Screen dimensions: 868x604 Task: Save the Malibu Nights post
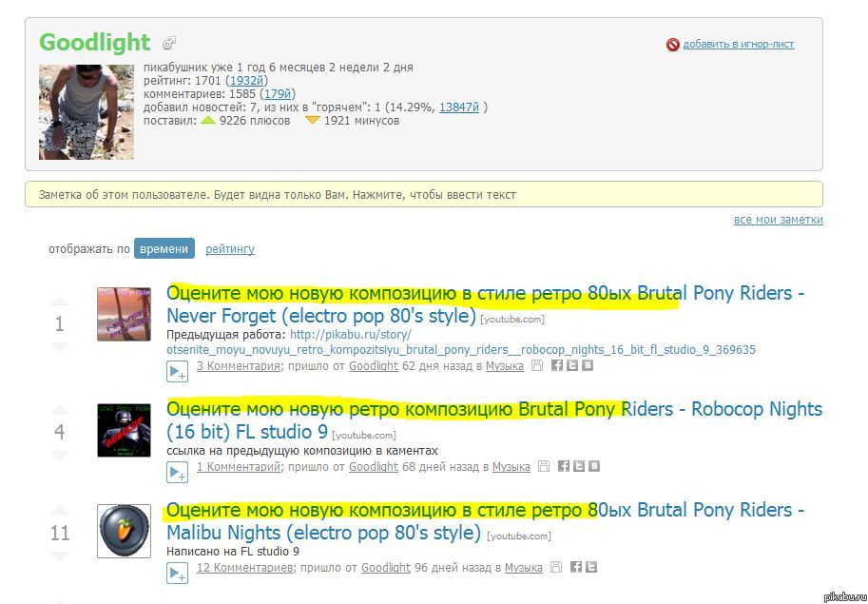[x=556, y=568]
